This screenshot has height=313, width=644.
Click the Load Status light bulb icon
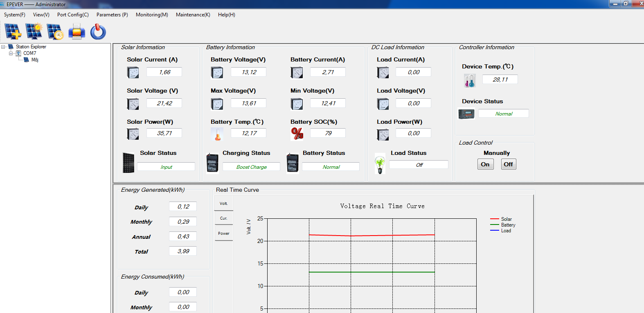[x=380, y=164]
